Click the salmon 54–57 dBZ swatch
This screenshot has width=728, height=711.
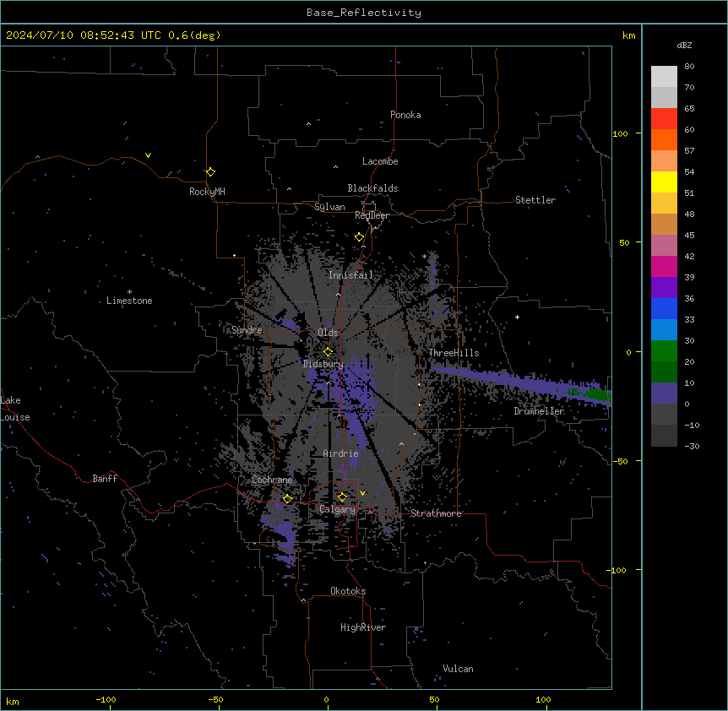click(x=664, y=161)
